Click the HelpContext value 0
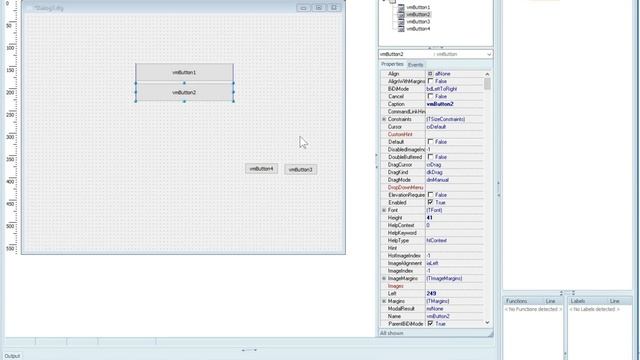Screen dimensions: 640x360 coord(428,225)
